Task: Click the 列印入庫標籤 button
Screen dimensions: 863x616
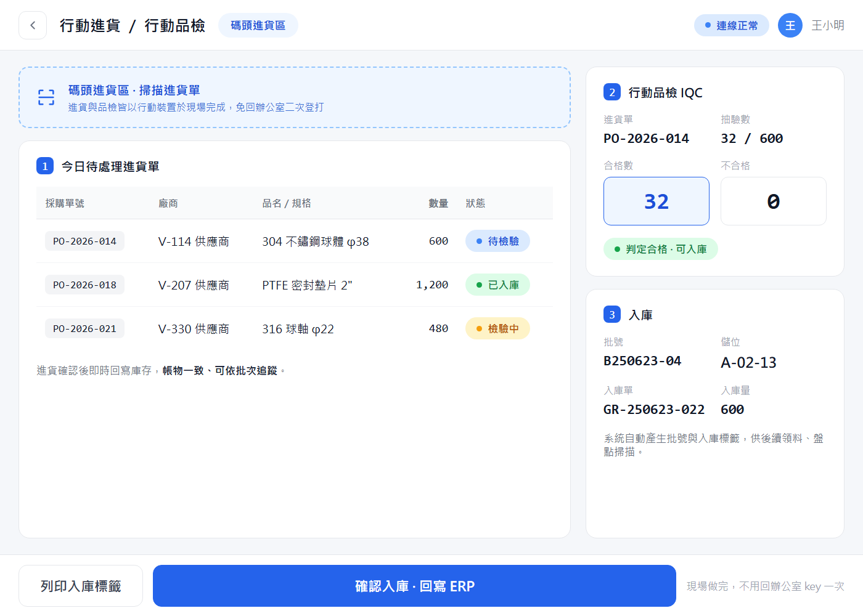Action: point(81,586)
